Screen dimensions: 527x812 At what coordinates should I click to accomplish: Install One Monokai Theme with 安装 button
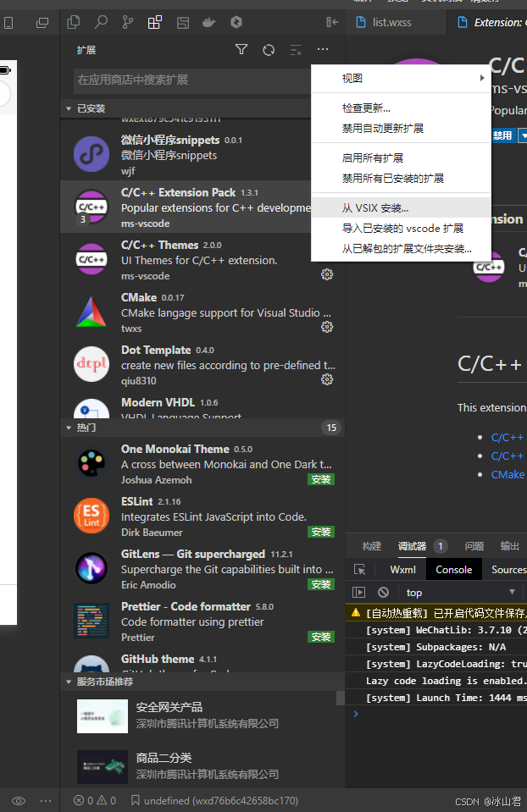pyautogui.click(x=321, y=479)
